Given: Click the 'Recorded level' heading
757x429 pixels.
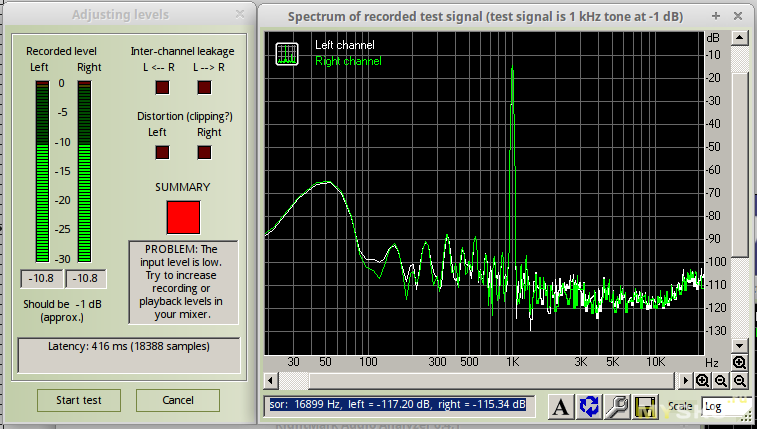Looking at the screenshot, I should (x=61, y=51).
